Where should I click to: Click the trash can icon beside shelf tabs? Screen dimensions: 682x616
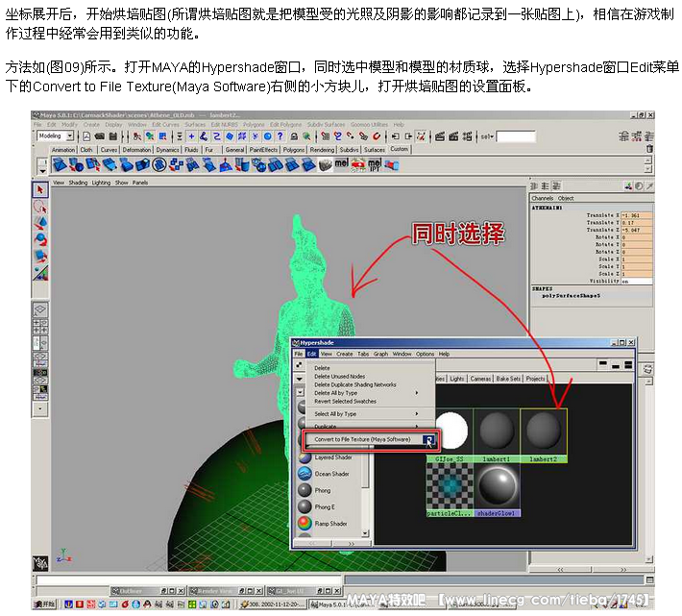pyautogui.click(x=649, y=149)
